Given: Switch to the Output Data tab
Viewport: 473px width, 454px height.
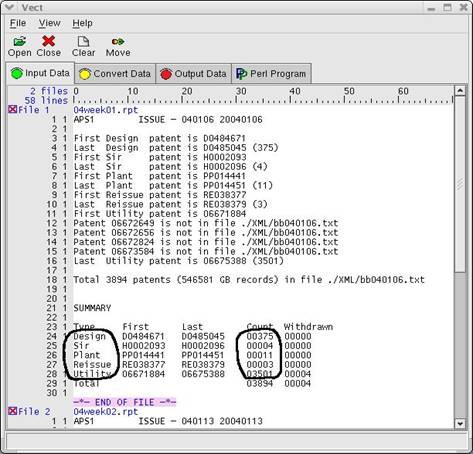Looking at the screenshot, I should click(193, 74).
